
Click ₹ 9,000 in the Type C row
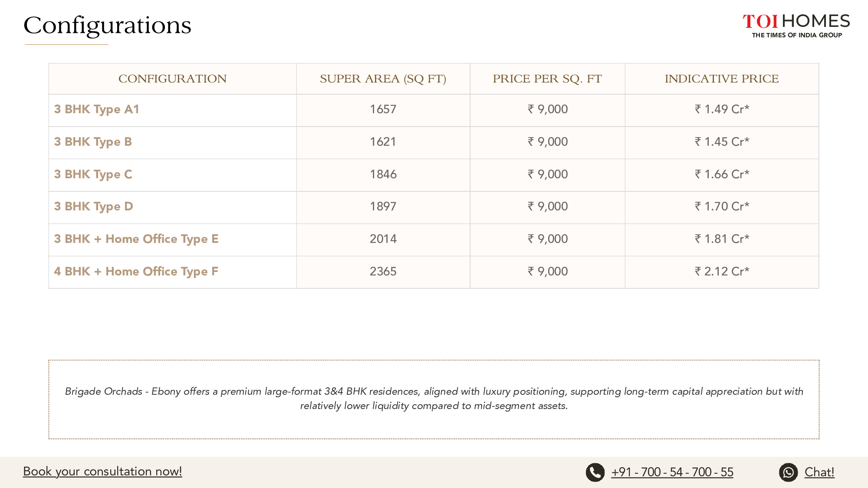click(548, 174)
